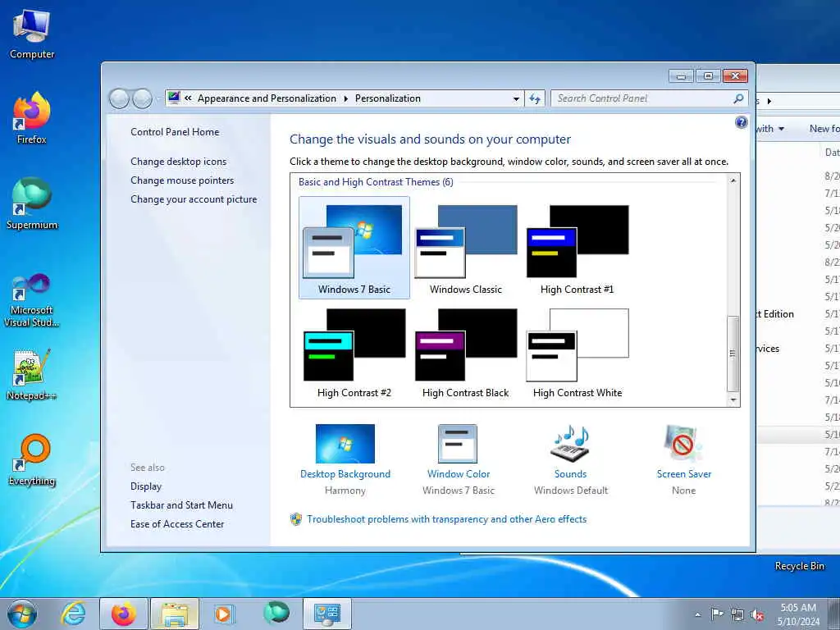
Task: Click the refresh button in address bar
Action: coord(535,98)
